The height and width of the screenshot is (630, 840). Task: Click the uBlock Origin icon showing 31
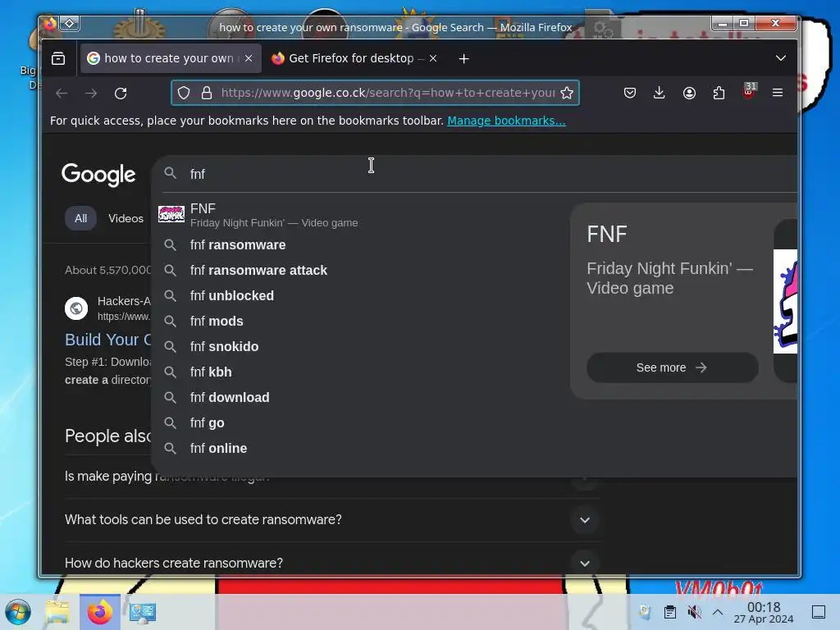[749, 92]
